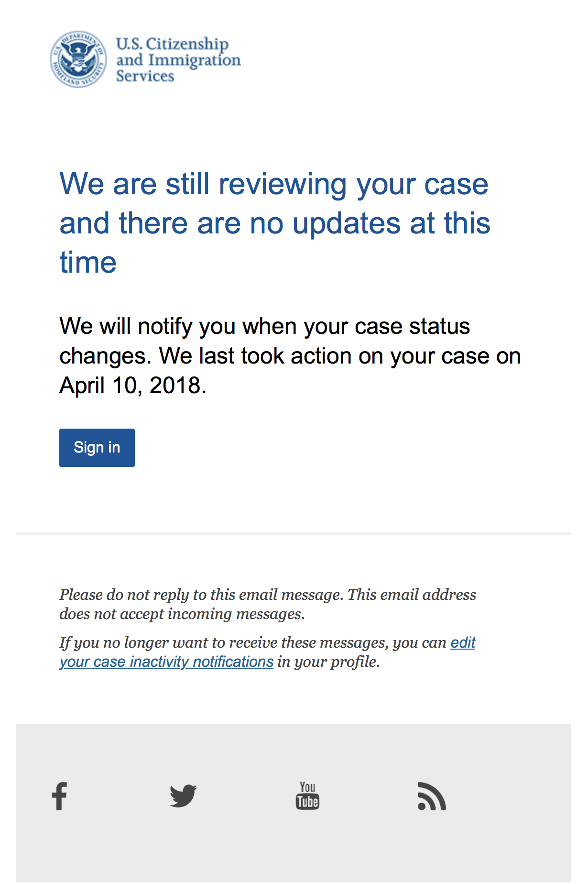Click the 'Please do not reply' notice
Screen dimensions: 588x884
268,604
